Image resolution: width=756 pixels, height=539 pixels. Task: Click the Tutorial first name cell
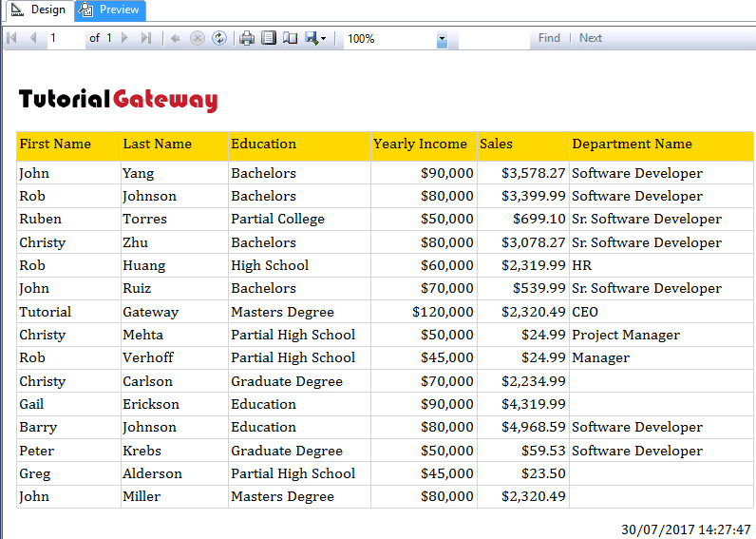[68, 312]
